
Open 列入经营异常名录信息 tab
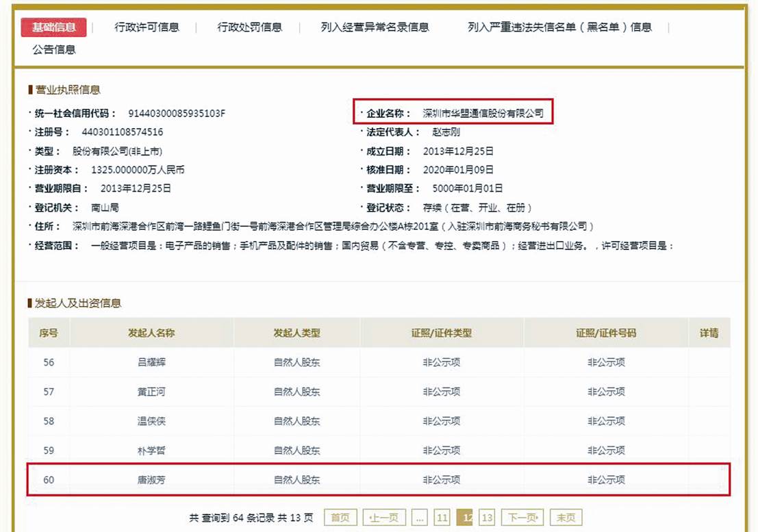tap(375, 27)
